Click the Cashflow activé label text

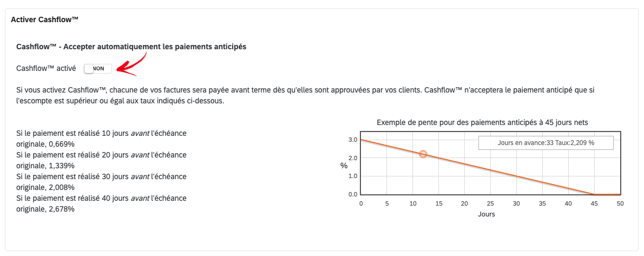pyautogui.click(x=46, y=69)
